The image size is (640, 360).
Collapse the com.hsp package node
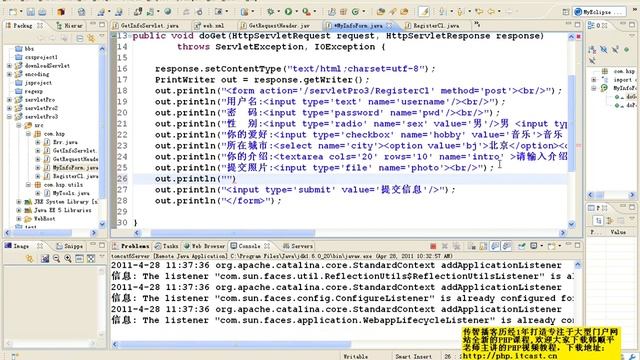[x=28, y=134]
